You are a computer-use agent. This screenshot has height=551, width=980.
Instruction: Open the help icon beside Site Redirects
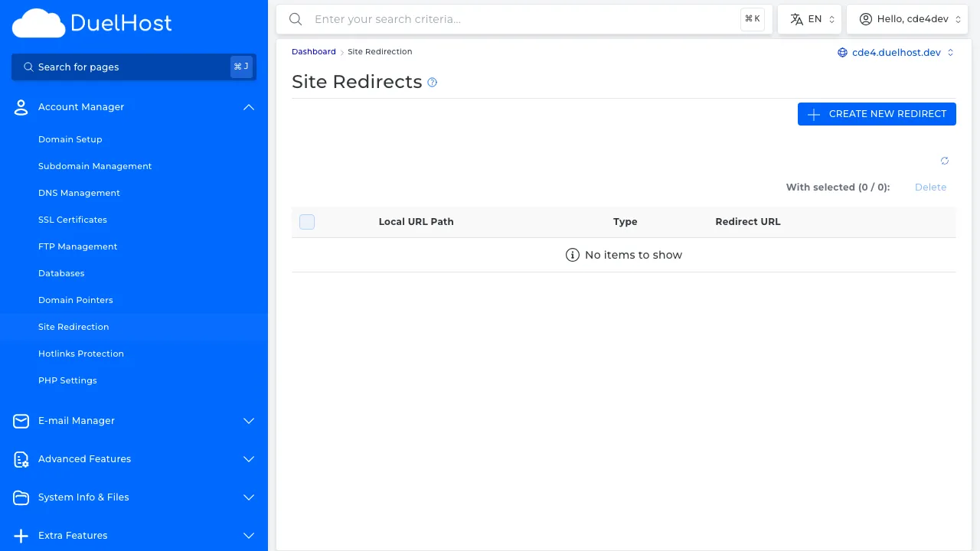[x=432, y=83]
